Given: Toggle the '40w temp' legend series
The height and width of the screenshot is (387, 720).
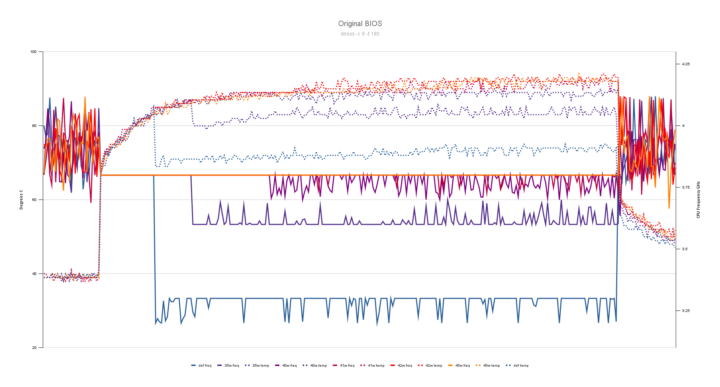Looking at the screenshot, I should 315,365.
